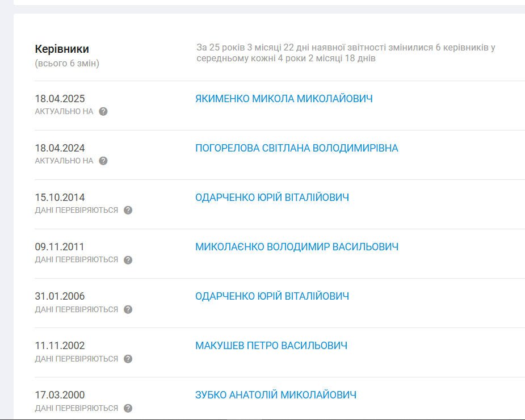Viewport: 525px width, 420px height.
Task: Click the summary text about 25 років звітності
Action: (346, 53)
